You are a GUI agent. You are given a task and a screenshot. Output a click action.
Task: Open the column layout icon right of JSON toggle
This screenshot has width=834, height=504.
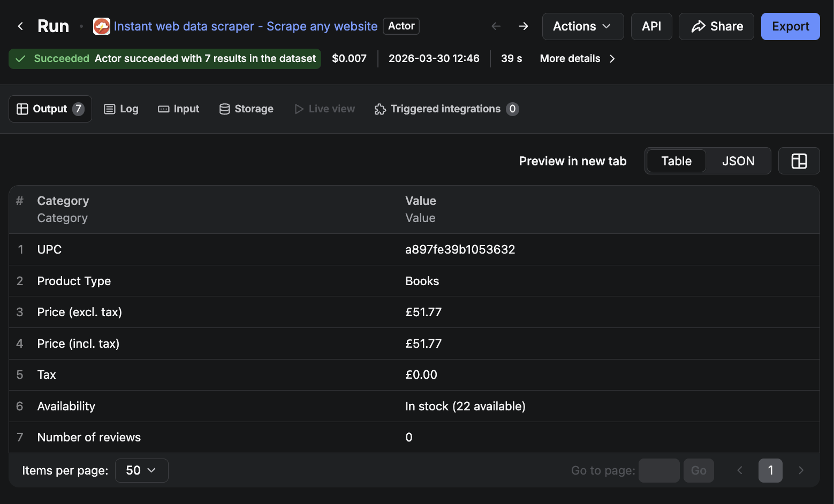tap(799, 161)
